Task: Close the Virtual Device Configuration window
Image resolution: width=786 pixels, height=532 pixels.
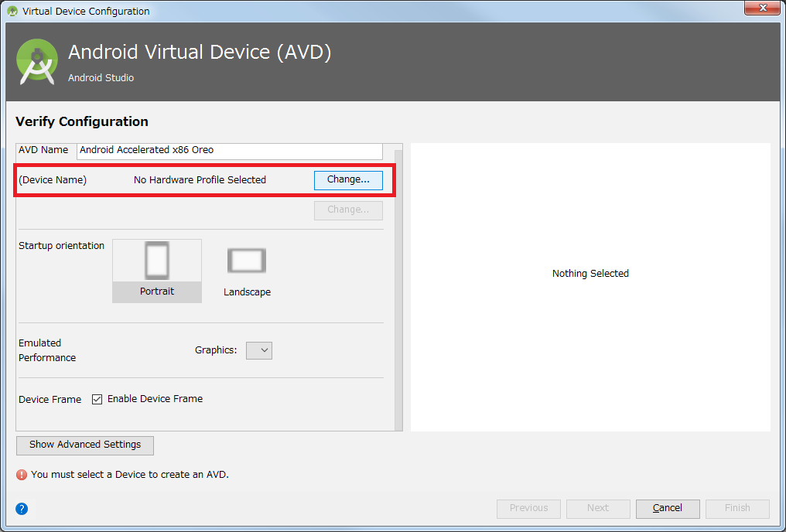Action: click(x=763, y=8)
